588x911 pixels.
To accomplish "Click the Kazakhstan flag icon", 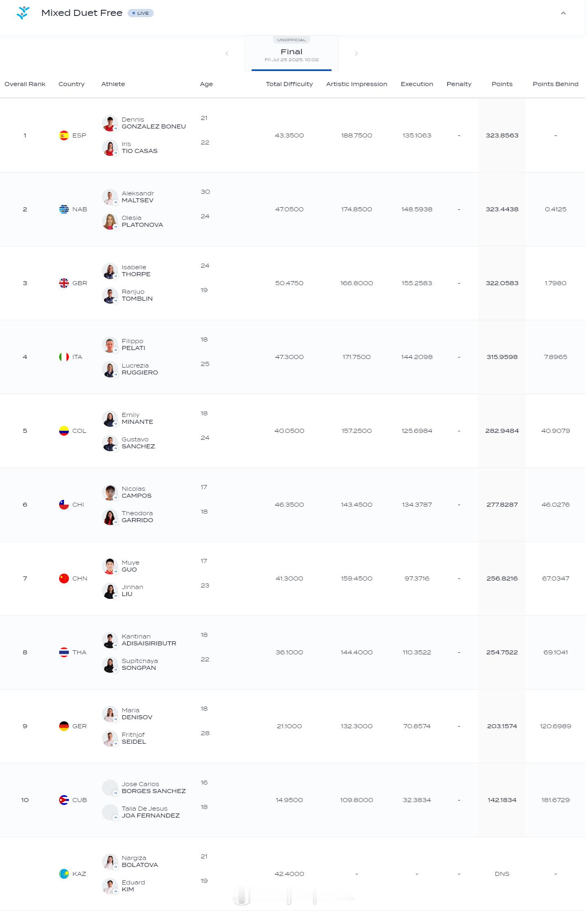I will pyautogui.click(x=64, y=874).
